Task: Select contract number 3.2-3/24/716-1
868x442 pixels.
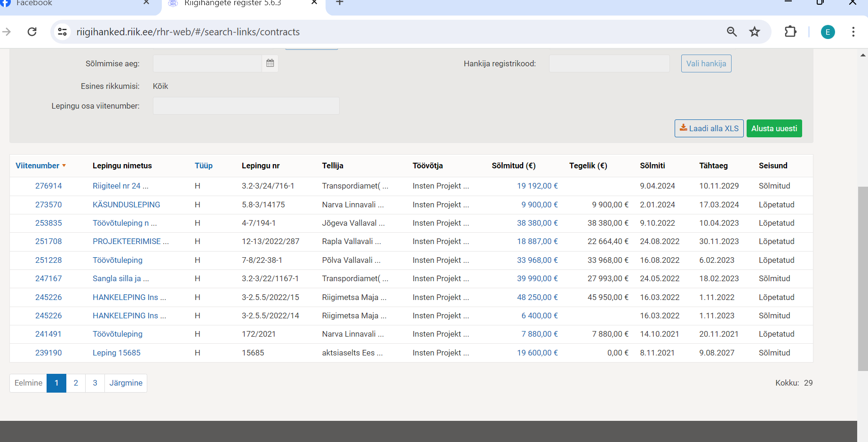Action: click(x=268, y=186)
